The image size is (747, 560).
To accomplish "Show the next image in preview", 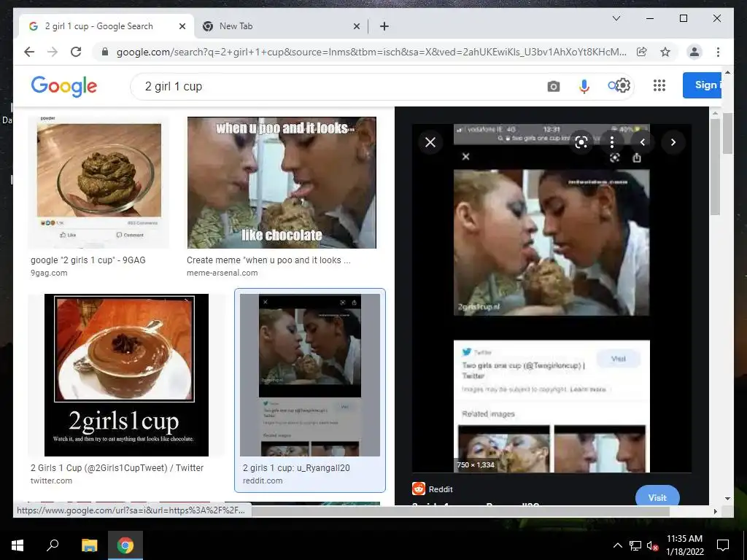I will click(673, 142).
